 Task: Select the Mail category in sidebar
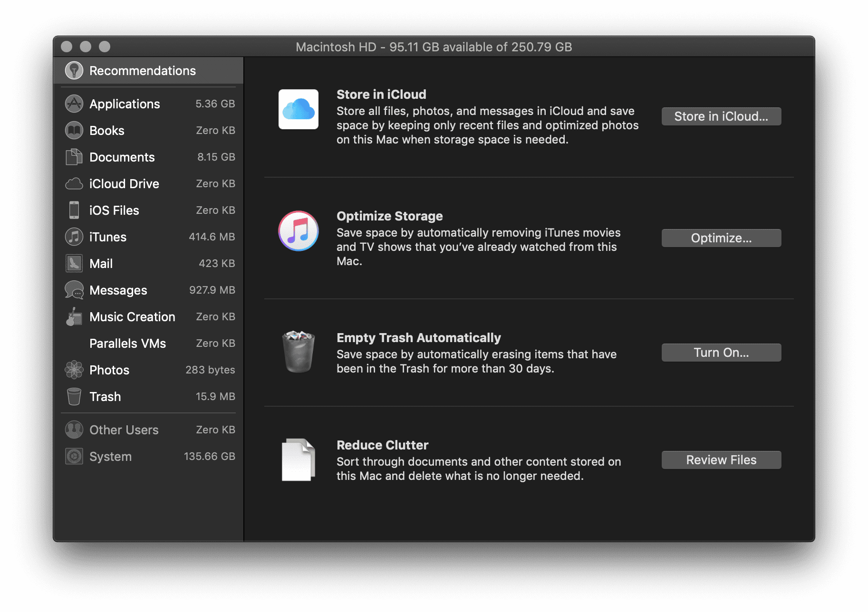pos(101,263)
